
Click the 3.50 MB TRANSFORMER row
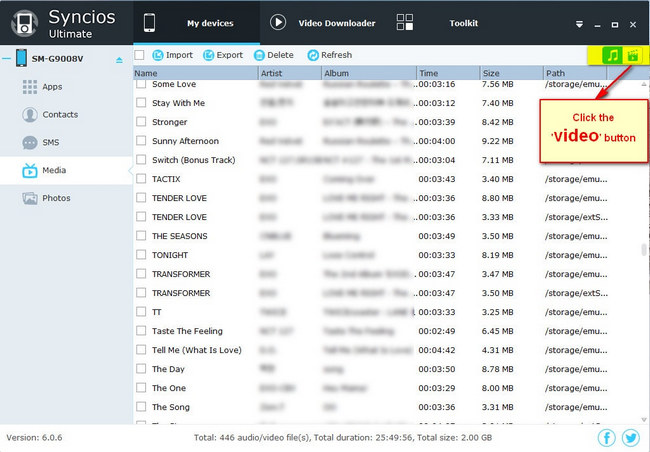click(387, 293)
